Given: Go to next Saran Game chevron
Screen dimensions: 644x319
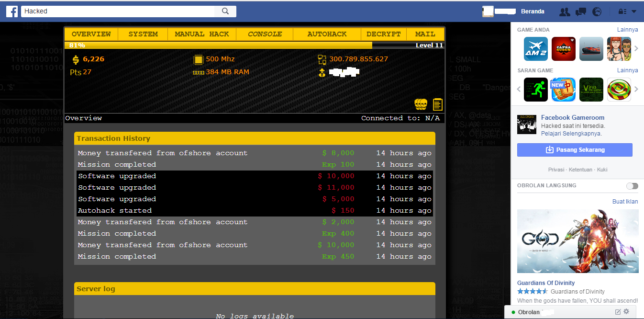Looking at the screenshot, I should pyautogui.click(x=636, y=89).
